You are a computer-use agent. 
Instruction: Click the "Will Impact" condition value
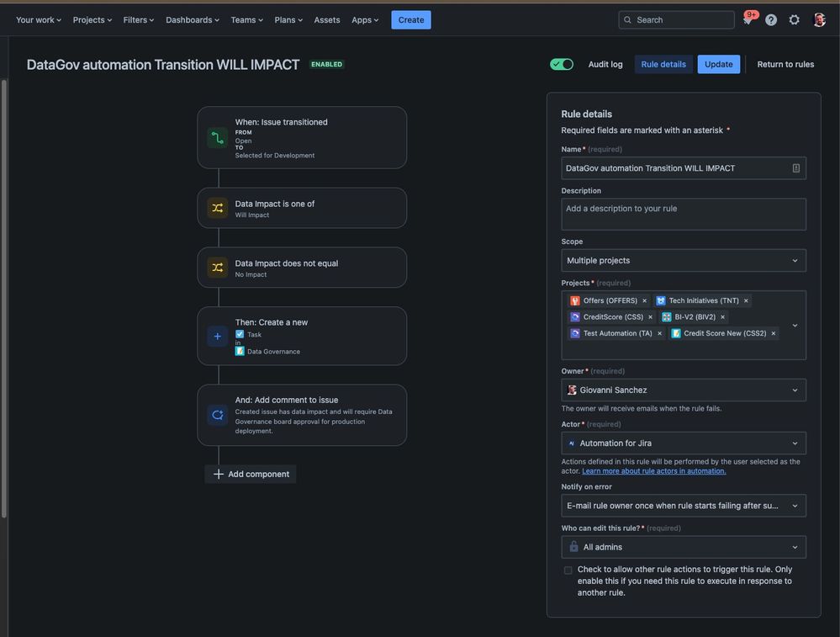click(251, 215)
